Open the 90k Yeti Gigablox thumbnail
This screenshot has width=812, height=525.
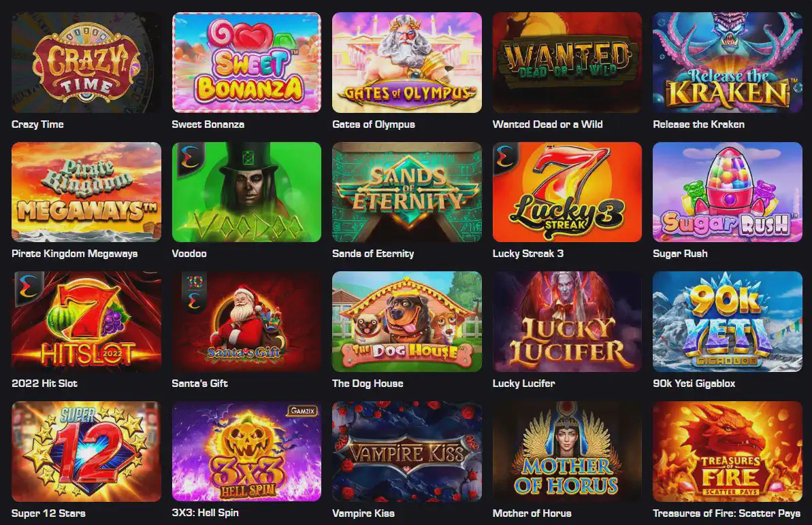point(727,322)
